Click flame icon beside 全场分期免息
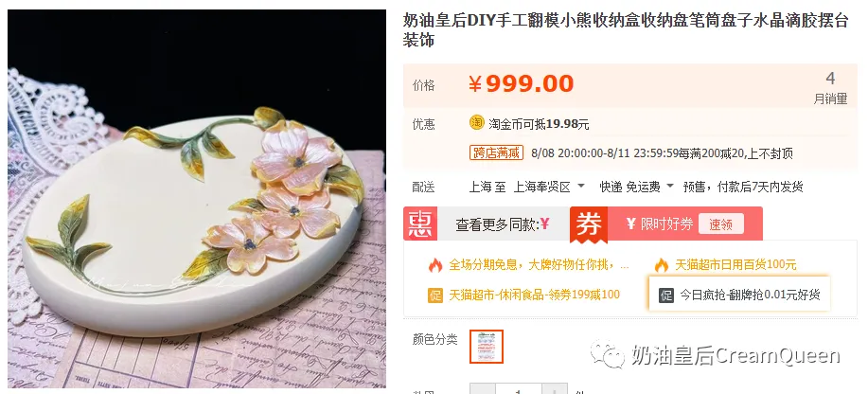868x394 pixels. [435, 265]
